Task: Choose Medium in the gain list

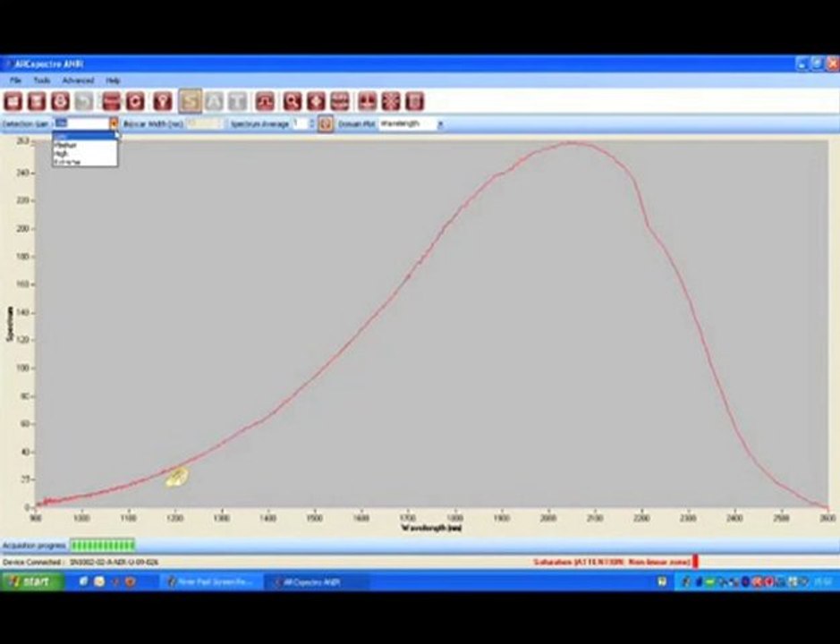Action: point(85,145)
